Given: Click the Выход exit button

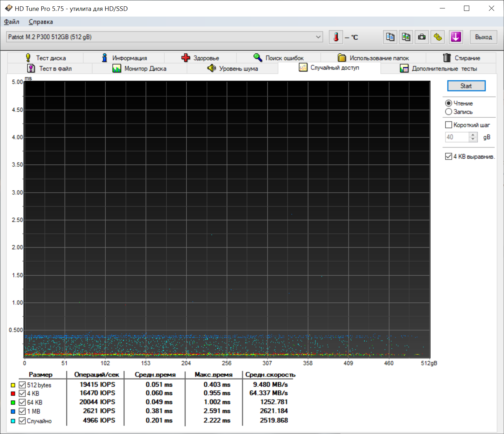Looking at the screenshot, I should tap(483, 37).
